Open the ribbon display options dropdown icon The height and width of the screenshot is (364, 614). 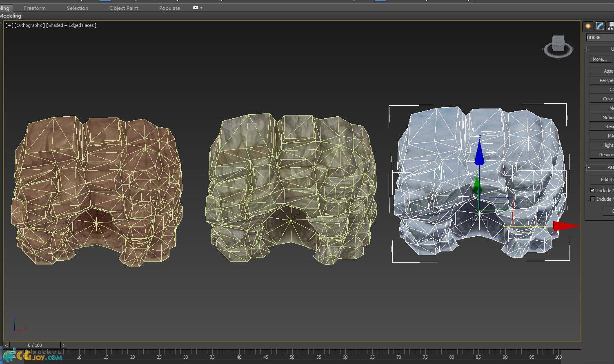(197, 8)
